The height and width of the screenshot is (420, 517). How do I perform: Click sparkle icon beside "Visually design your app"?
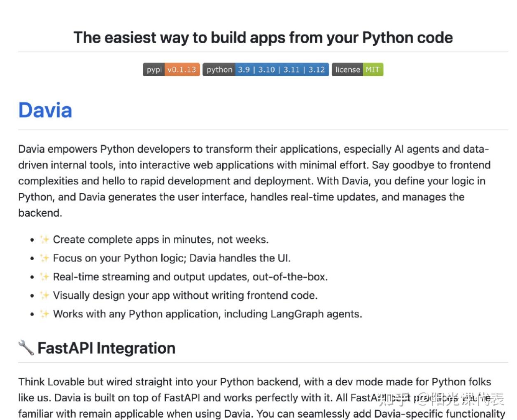[44, 295]
